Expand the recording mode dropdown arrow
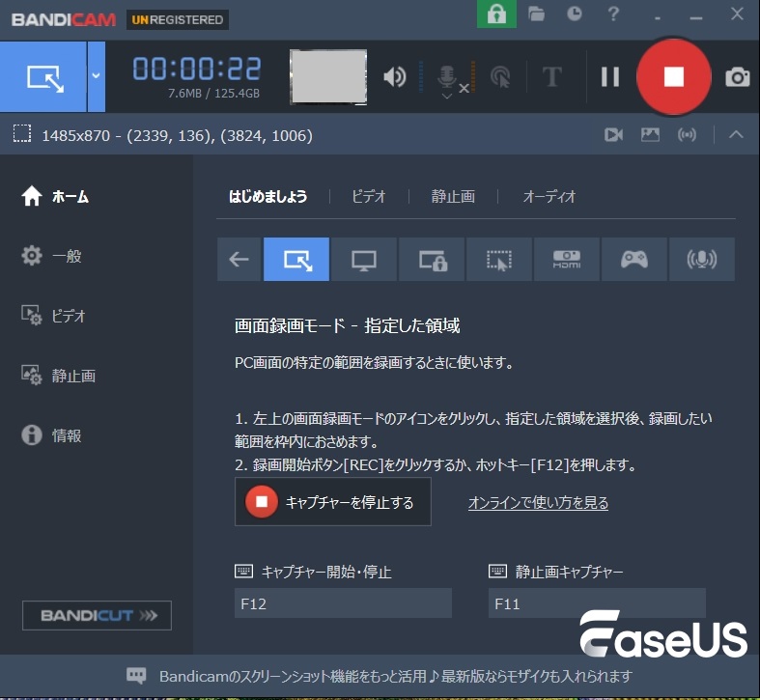The height and width of the screenshot is (700, 760). pos(96,76)
